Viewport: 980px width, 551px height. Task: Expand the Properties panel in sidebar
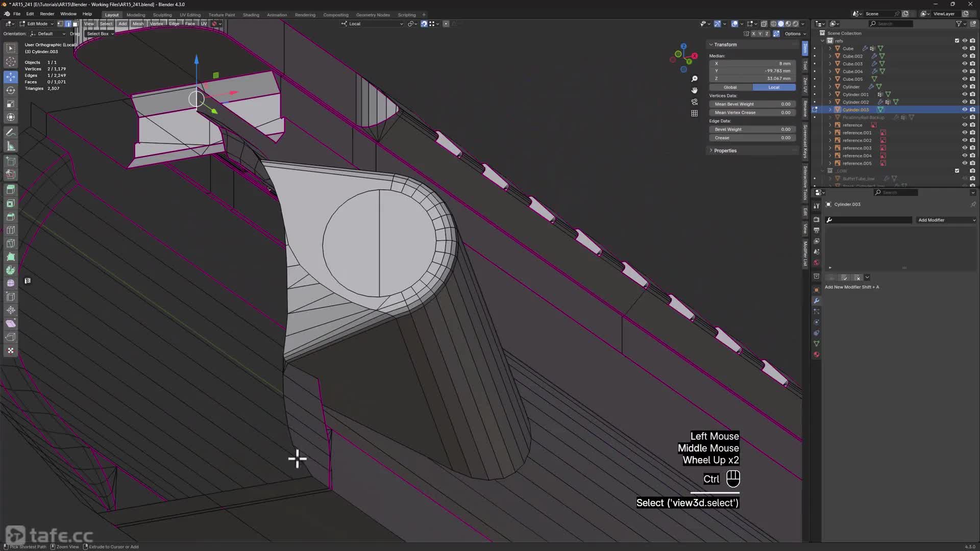(725, 151)
